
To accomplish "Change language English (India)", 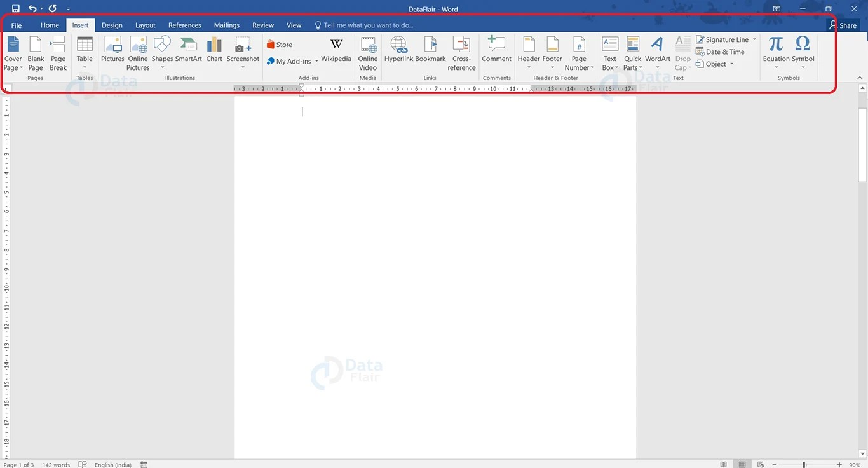I will point(113,465).
